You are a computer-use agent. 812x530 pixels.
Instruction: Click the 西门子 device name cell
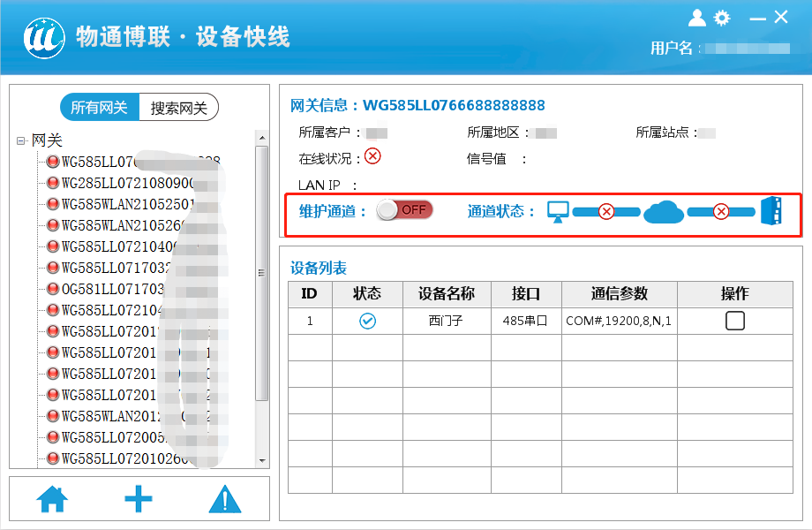point(446,321)
